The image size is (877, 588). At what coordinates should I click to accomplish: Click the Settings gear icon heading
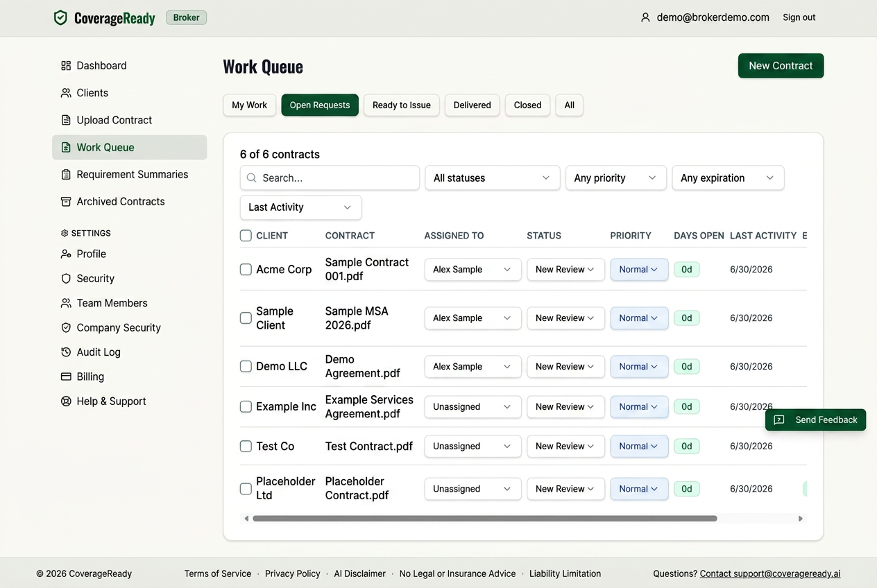coord(65,233)
